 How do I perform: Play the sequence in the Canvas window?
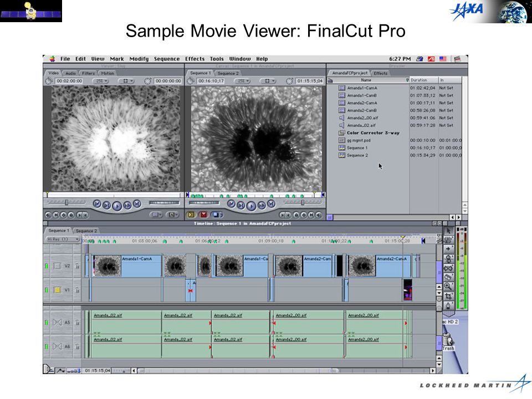(x=251, y=206)
